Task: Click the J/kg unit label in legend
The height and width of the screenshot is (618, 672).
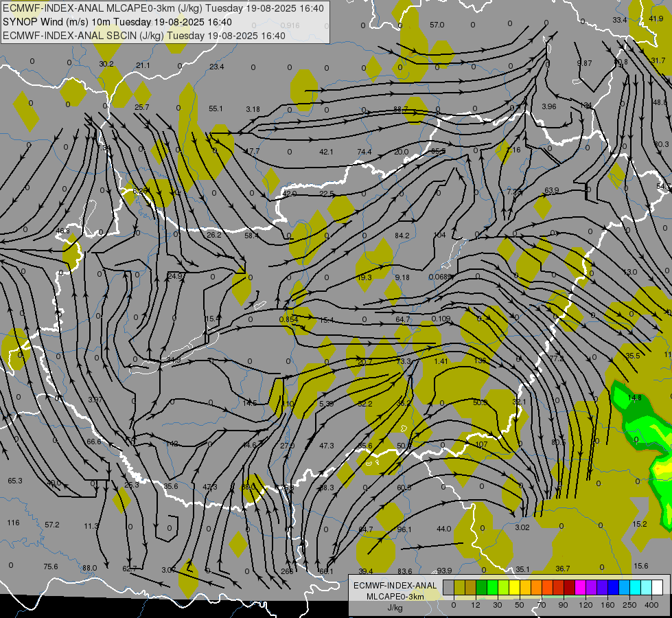Action: (395, 608)
